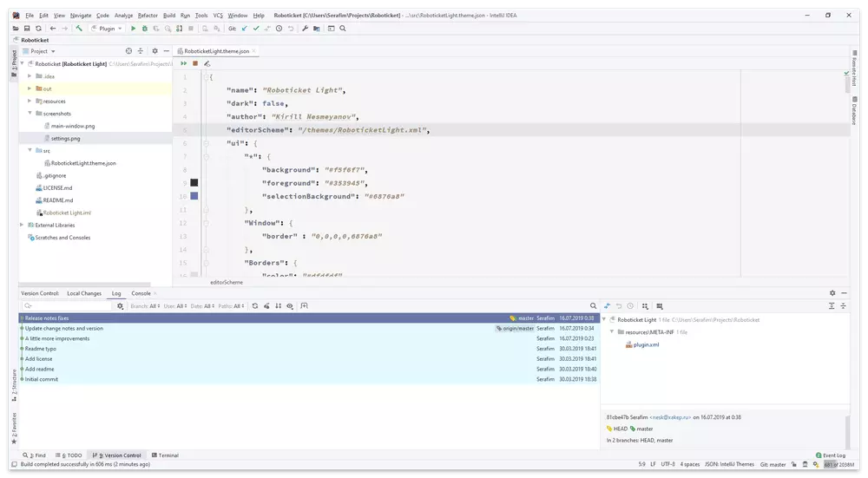Select RoboticketLight.theme.json editor tab
The height and width of the screenshot is (478, 868).
pos(216,51)
